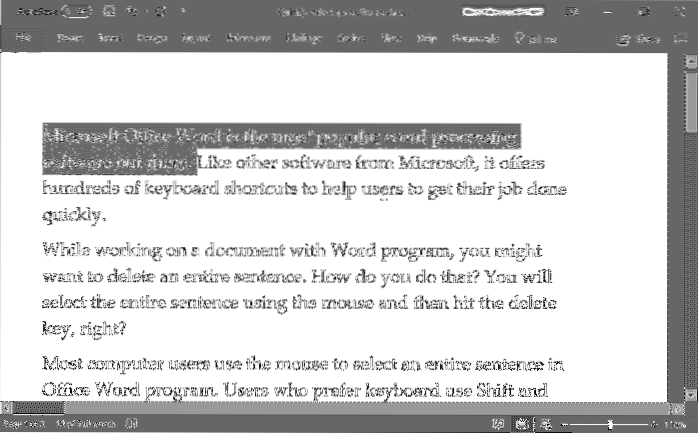Viewport: 698px width, 433px height.
Task: Click the vertical scrollbar down arrow
Action: point(691,394)
